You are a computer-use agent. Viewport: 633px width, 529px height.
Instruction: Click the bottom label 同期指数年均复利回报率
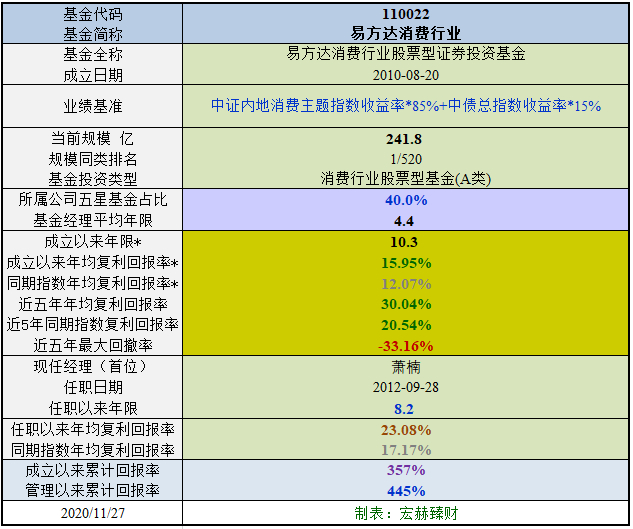[93, 450]
